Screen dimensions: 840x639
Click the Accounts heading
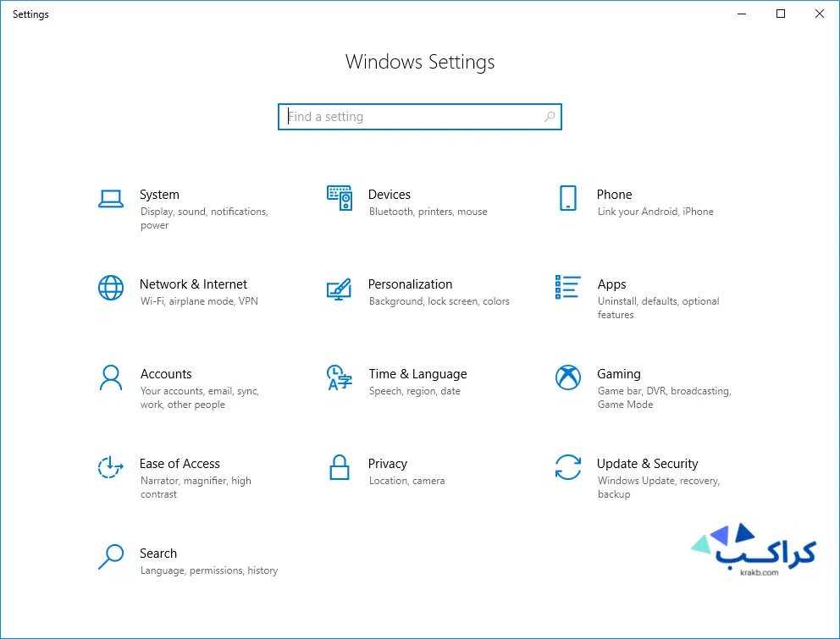point(166,374)
